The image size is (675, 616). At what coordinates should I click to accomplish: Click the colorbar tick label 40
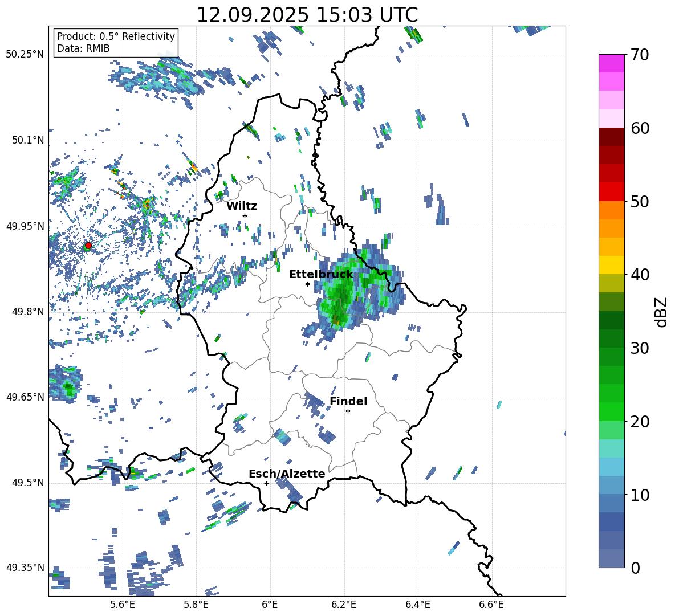click(640, 275)
